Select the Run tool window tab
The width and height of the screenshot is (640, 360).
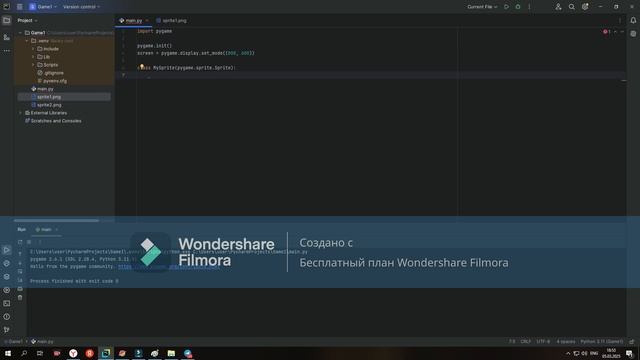pos(22,229)
